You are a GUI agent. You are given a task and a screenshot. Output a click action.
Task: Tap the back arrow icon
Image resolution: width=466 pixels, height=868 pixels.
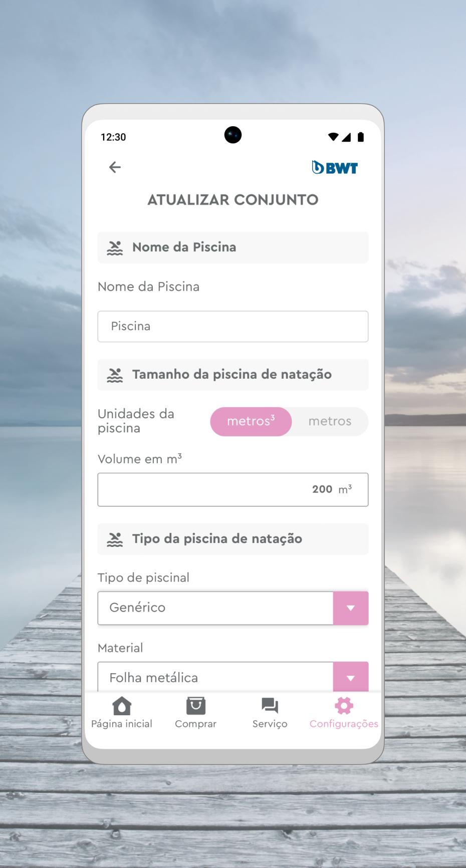[x=115, y=167]
